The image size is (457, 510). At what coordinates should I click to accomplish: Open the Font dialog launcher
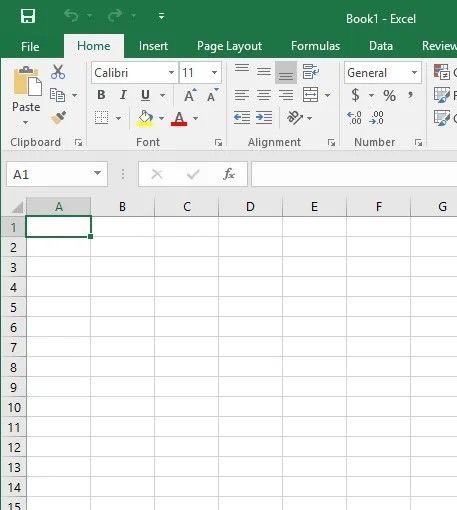pos(219,143)
